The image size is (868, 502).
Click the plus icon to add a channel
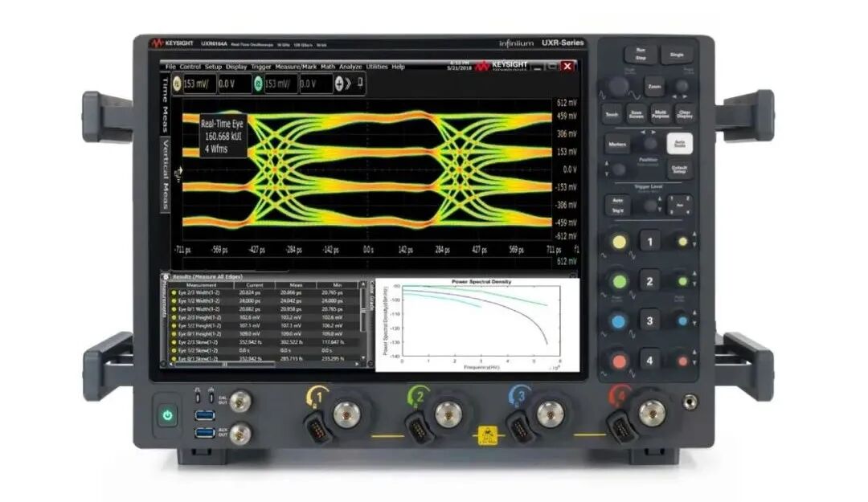pyautogui.click(x=339, y=84)
